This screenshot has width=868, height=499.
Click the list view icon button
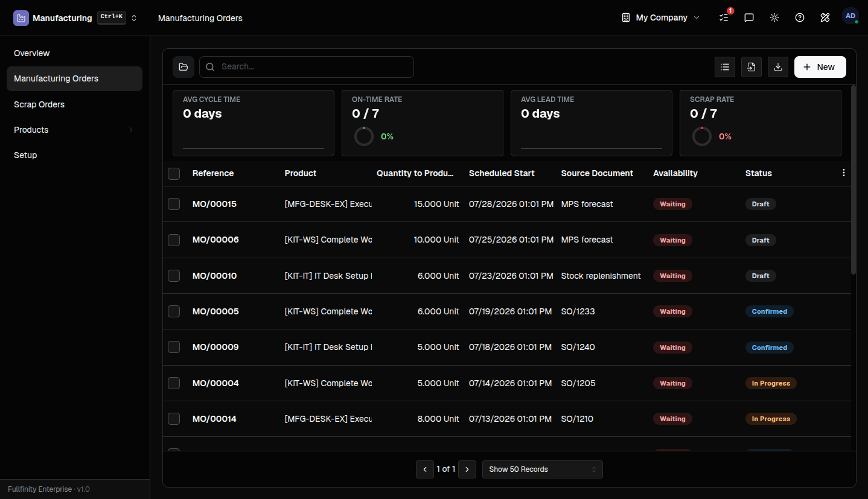pyautogui.click(x=725, y=67)
